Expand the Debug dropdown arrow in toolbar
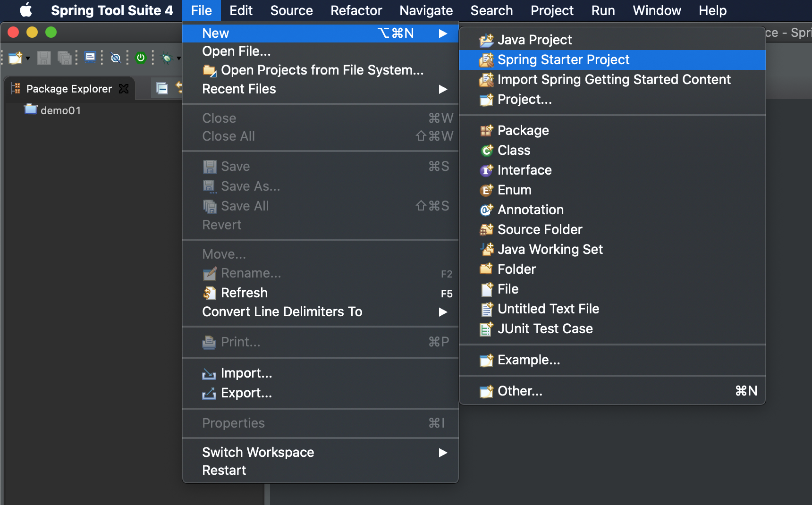This screenshot has width=812, height=505. tap(179, 59)
